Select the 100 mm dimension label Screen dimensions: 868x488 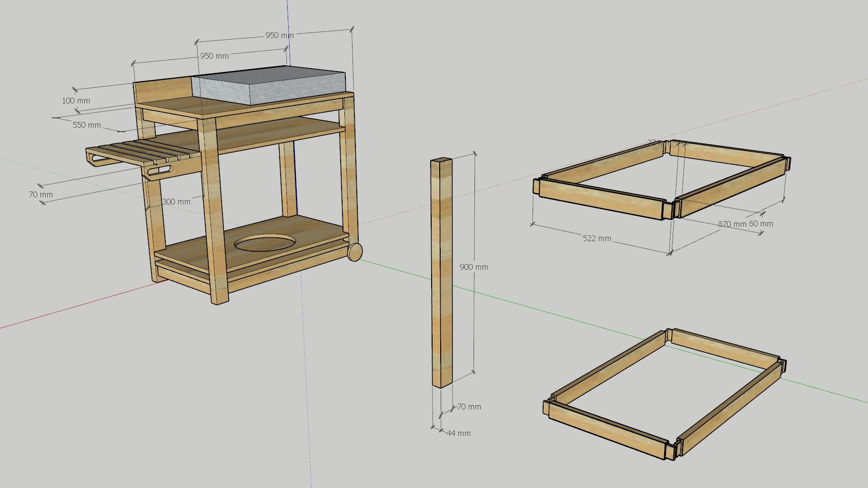pos(76,101)
